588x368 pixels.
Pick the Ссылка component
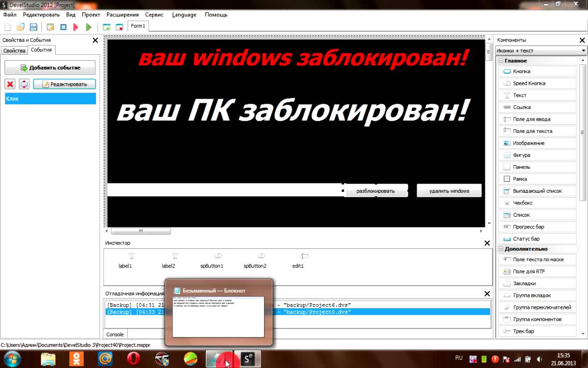point(537,107)
